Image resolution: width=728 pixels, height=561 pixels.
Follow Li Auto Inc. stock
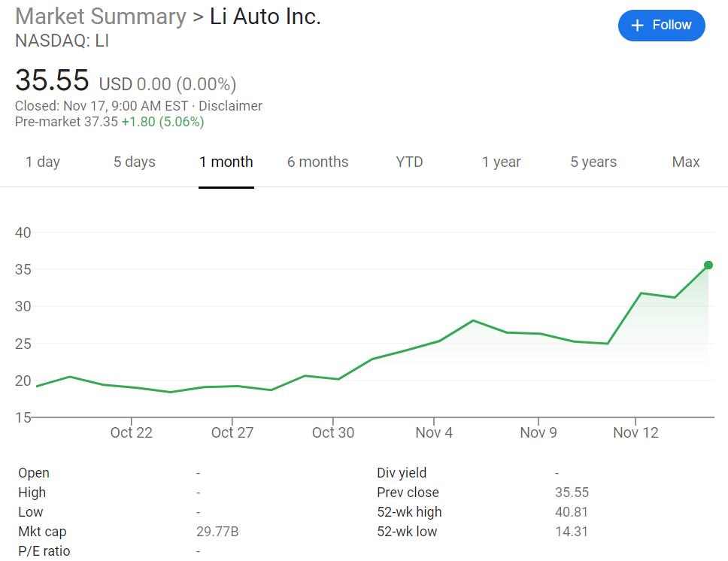click(x=661, y=25)
